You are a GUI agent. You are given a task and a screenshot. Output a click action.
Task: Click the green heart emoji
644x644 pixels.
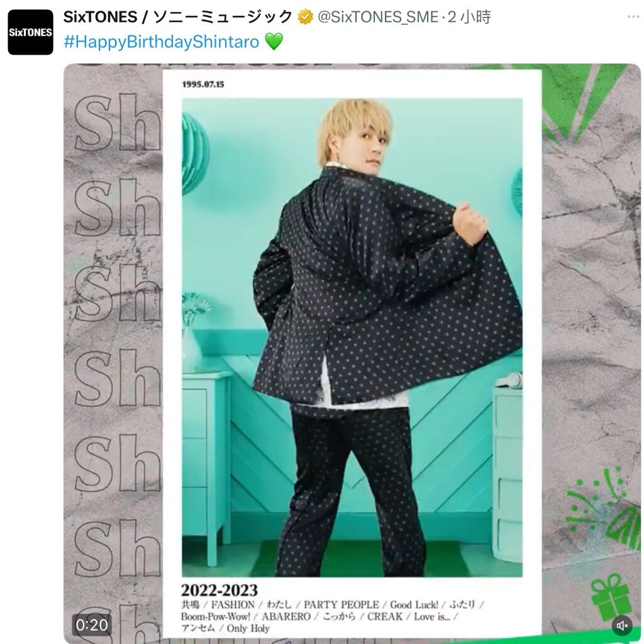tap(274, 42)
